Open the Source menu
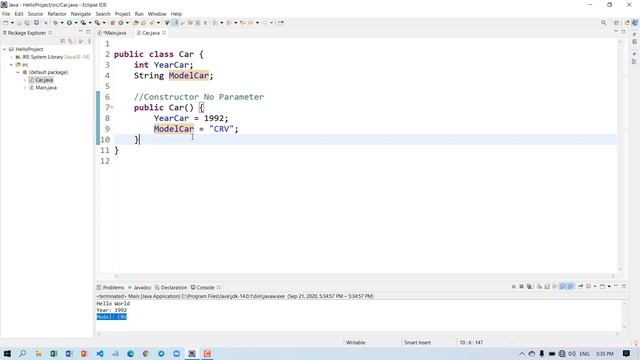 35,14
